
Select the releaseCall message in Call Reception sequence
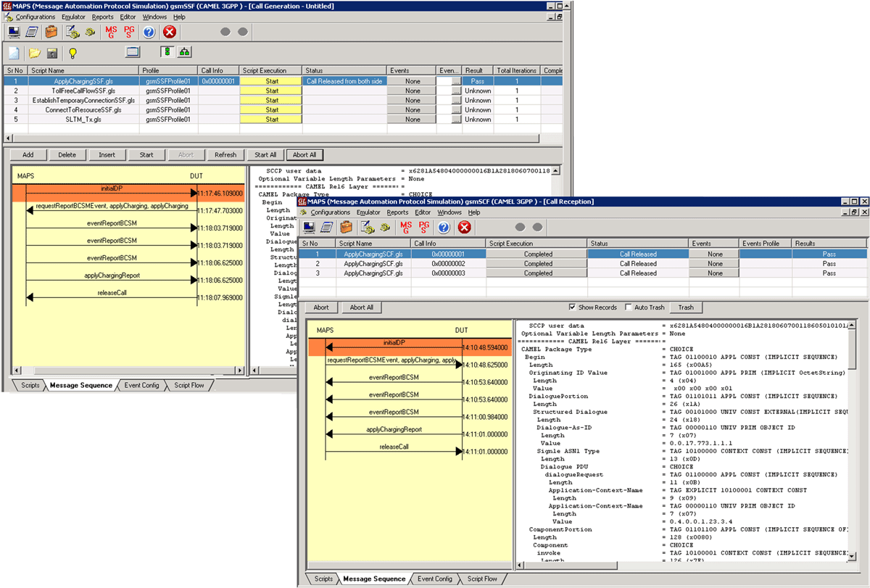tap(394, 447)
